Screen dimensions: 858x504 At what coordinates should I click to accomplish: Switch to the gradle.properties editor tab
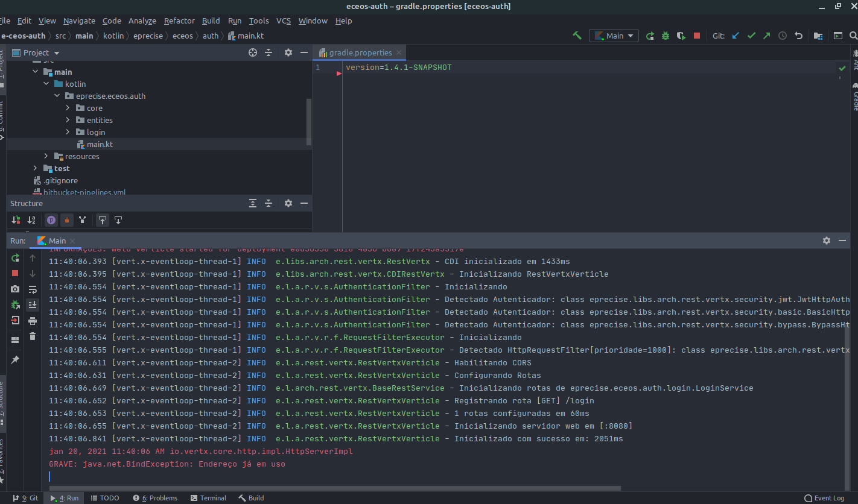360,52
